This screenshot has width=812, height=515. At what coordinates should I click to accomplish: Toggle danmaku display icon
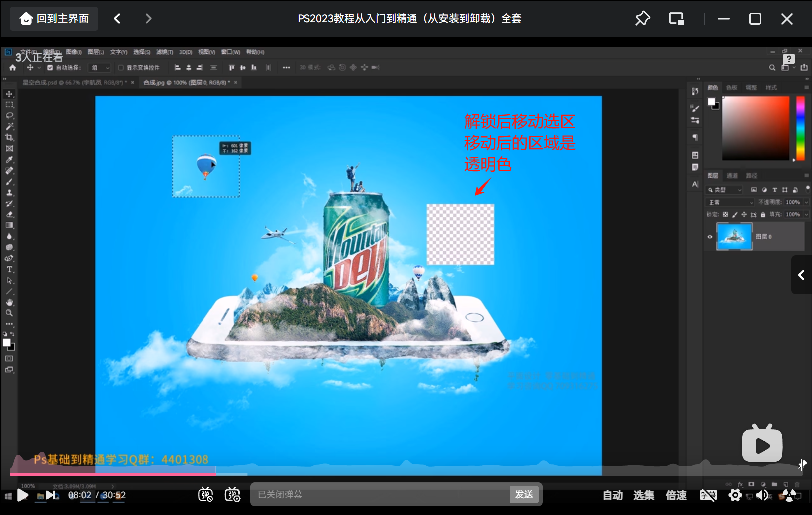pos(205,494)
